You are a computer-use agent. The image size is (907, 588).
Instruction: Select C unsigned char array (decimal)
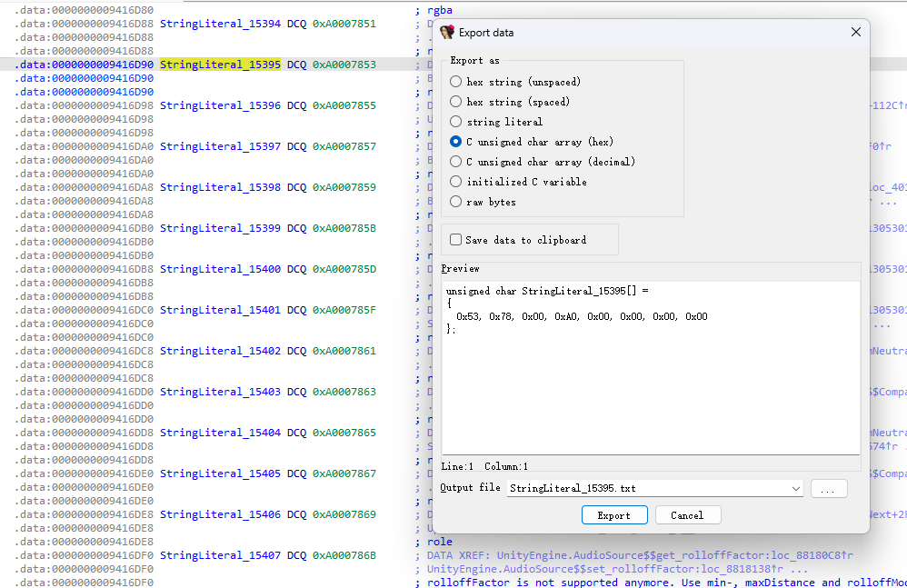tap(456, 162)
